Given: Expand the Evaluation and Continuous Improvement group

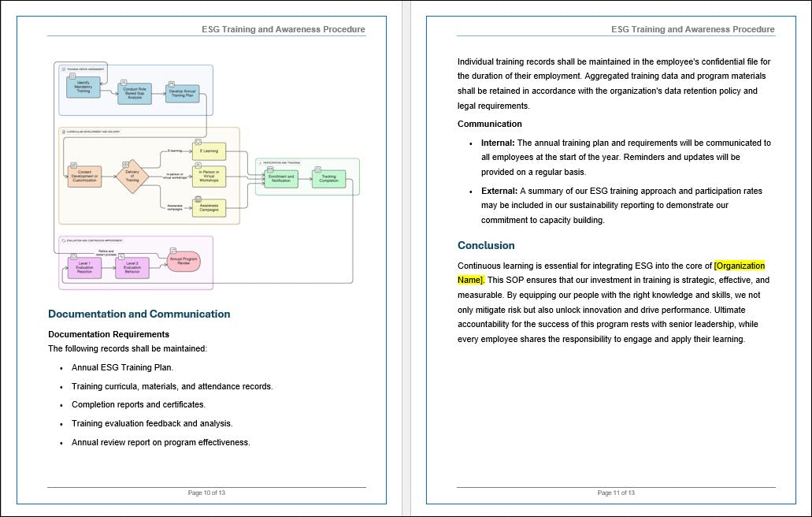Looking at the screenshot, I should [x=63, y=240].
